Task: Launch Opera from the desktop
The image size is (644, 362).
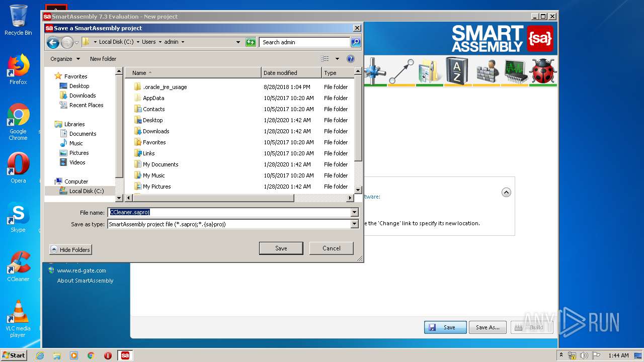Action: 18,167
